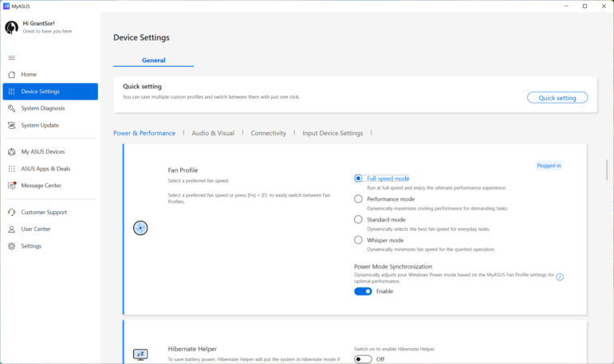Viewport: 614px width, 364px height.
Task: Select Full-speed mode fan profile
Action: [358, 178]
